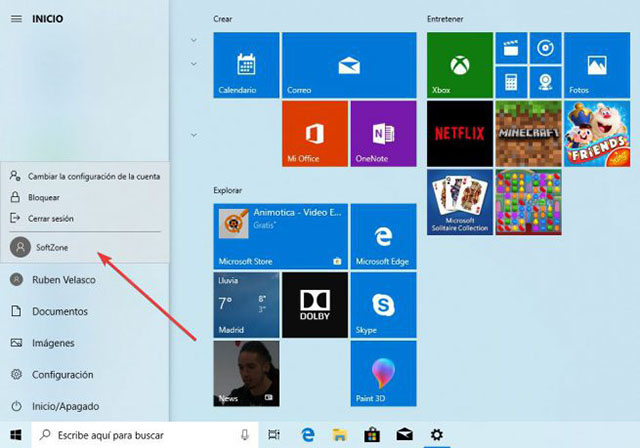Click the Ruben Velasco account entry
The height and width of the screenshot is (448, 640).
click(x=85, y=280)
